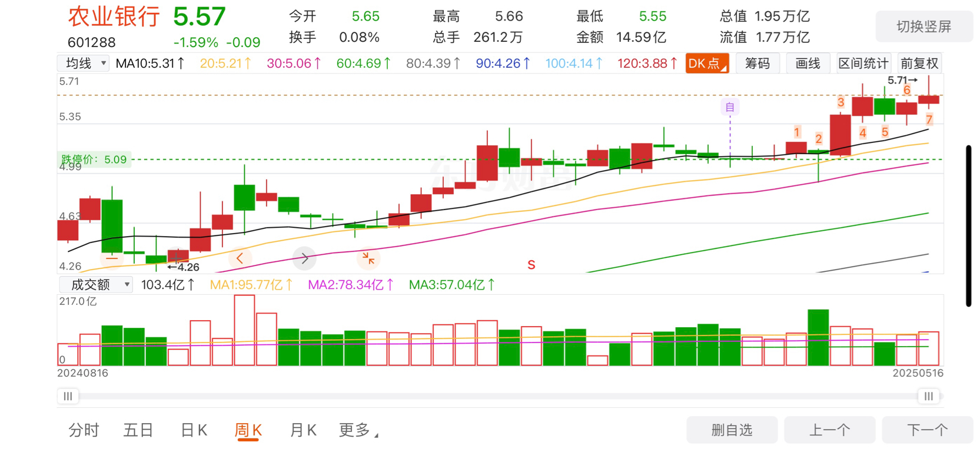Image resolution: width=980 pixels, height=452 pixels.
Task: Click the 最高 5.66 high price
Action: pyautogui.click(x=477, y=16)
